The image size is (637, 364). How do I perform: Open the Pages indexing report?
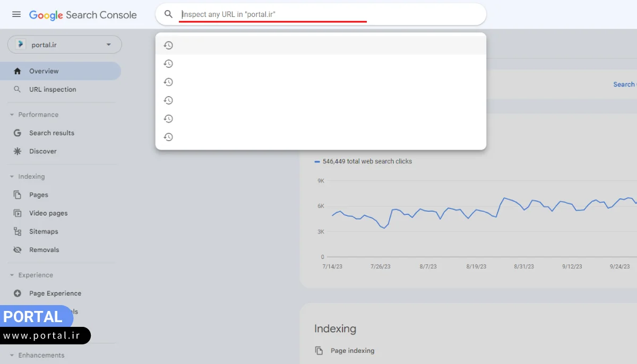[x=38, y=195]
